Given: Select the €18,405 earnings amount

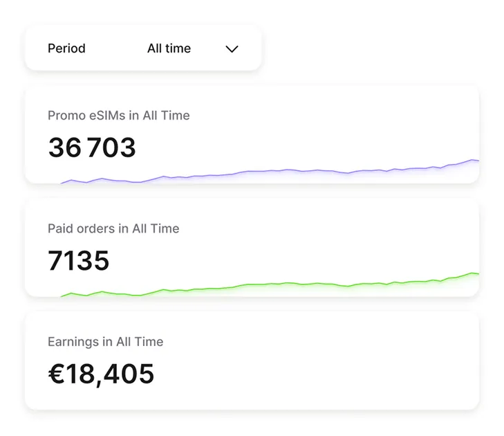Looking at the screenshot, I should pyautogui.click(x=101, y=374).
